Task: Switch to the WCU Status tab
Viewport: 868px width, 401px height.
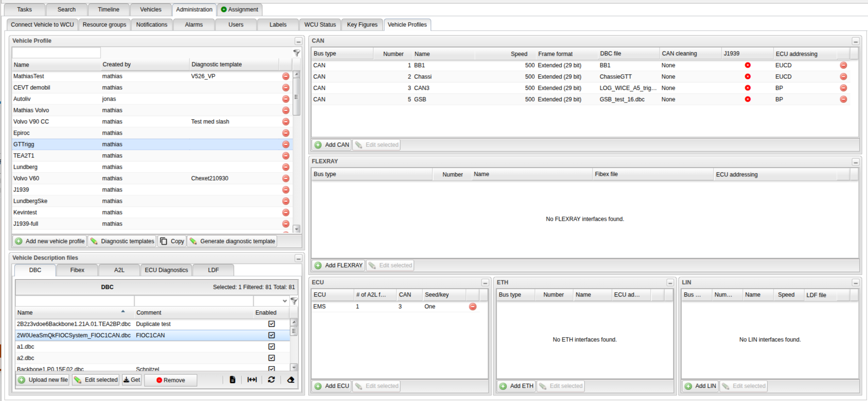Action: [320, 25]
